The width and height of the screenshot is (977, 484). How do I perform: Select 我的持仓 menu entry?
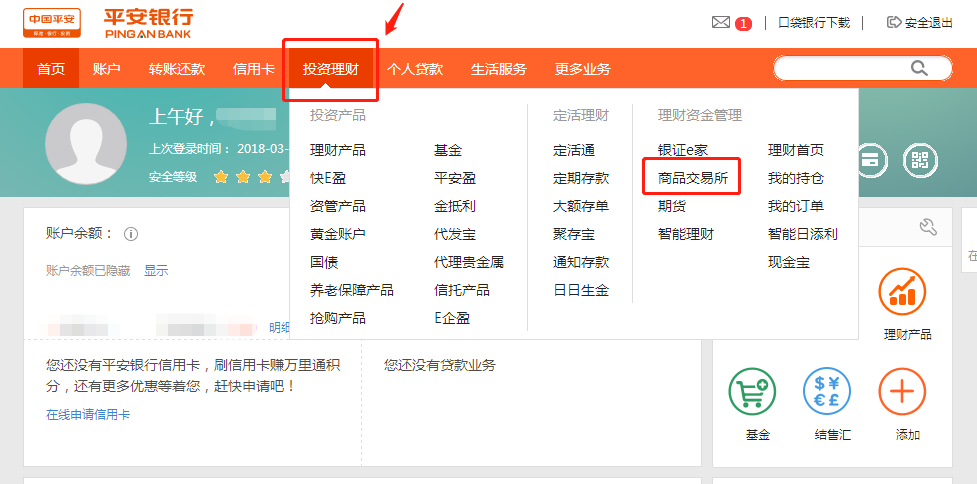(796, 178)
